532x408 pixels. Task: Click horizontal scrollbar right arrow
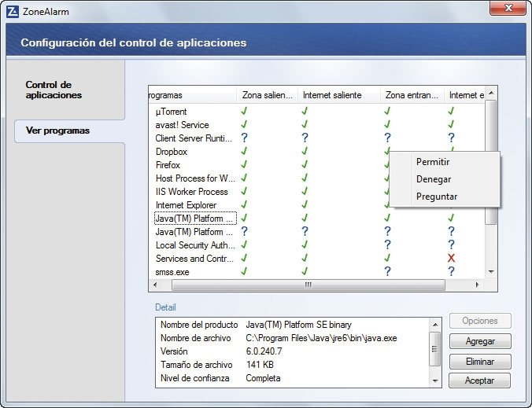477,285
